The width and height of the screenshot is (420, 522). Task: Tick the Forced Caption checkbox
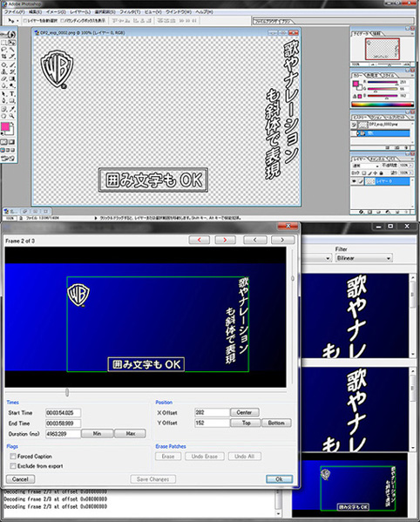pyautogui.click(x=13, y=456)
